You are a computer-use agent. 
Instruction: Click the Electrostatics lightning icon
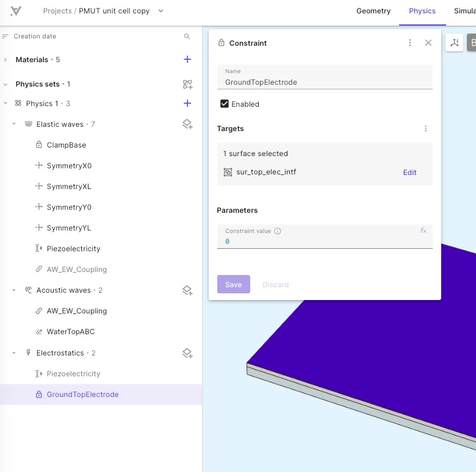29,353
